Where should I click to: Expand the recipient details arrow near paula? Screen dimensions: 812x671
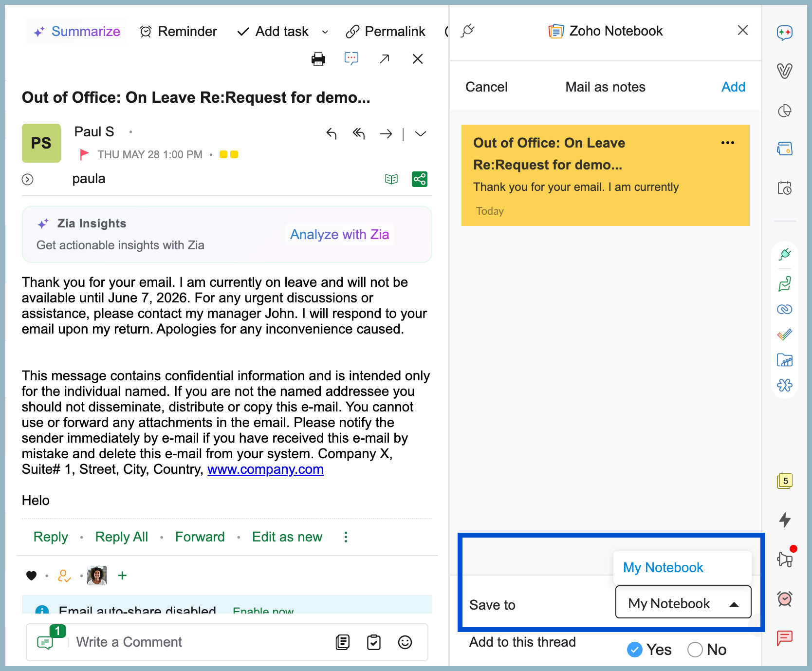(28, 180)
